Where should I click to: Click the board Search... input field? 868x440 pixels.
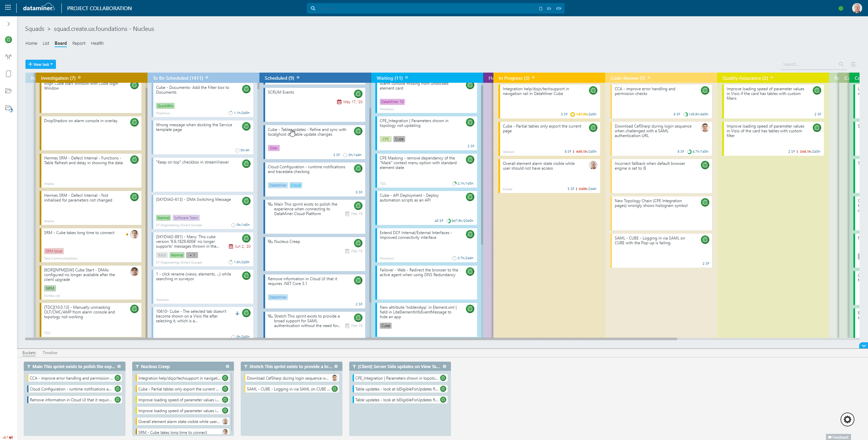tap(810, 64)
